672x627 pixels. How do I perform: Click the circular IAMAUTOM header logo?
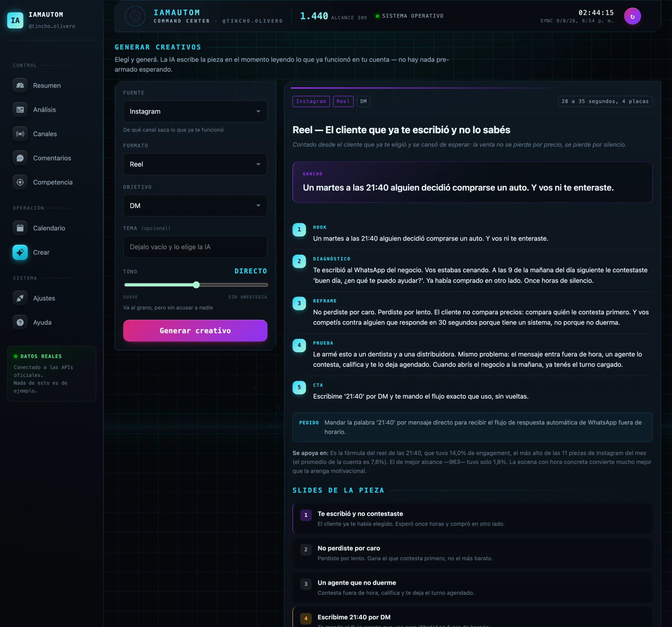135,16
